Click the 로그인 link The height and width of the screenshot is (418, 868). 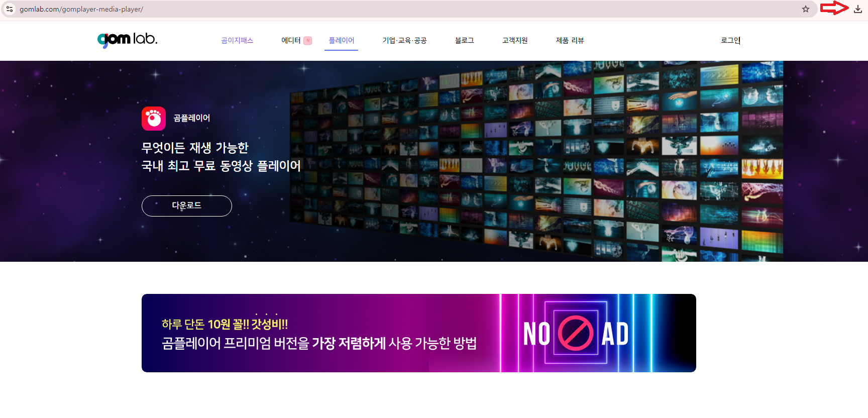(730, 41)
